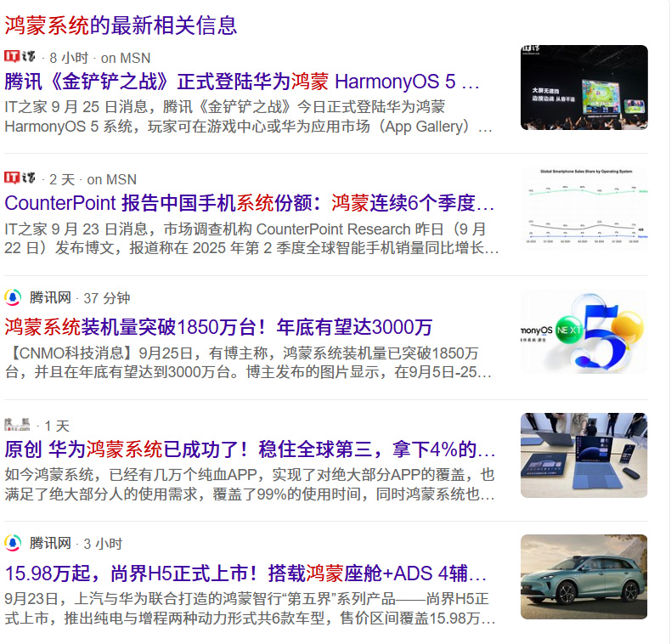The width and height of the screenshot is (671, 644).
Task: Click snippet starting '如今鸿蒙系统，已经有几万个纯血APP'
Action: pyautogui.click(x=250, y=484)
